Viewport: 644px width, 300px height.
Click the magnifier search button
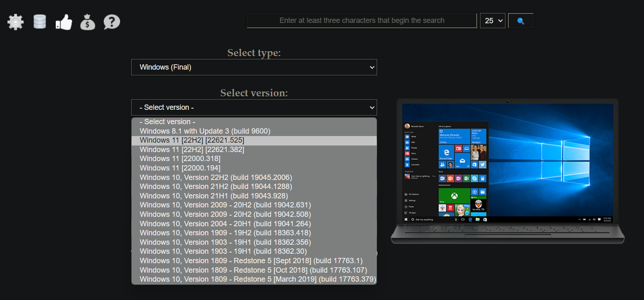(521, 21)
